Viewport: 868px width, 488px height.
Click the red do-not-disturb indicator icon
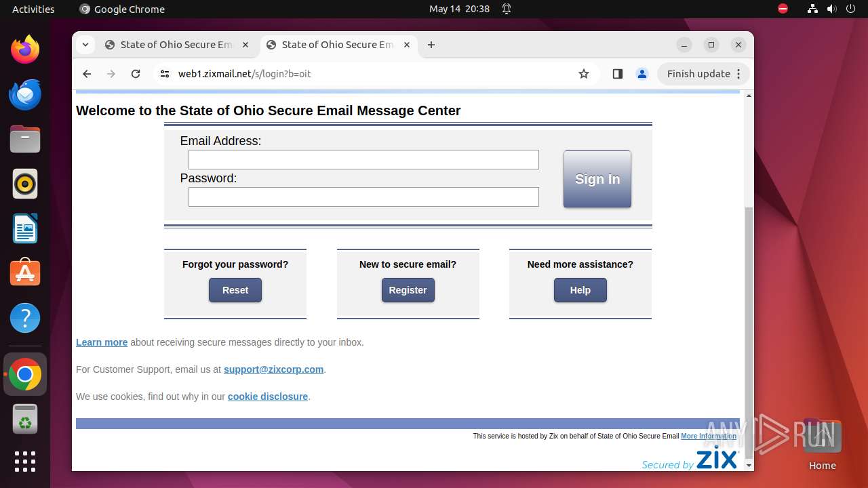coord(783,9)
